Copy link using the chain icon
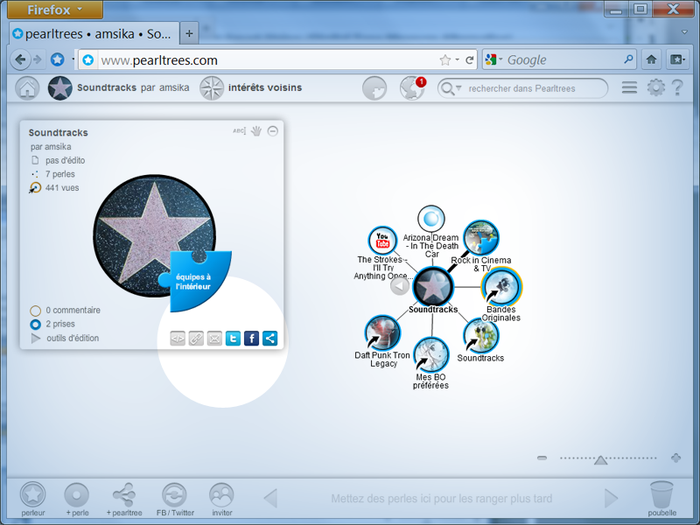700x525 pixels. click(196, 338)
